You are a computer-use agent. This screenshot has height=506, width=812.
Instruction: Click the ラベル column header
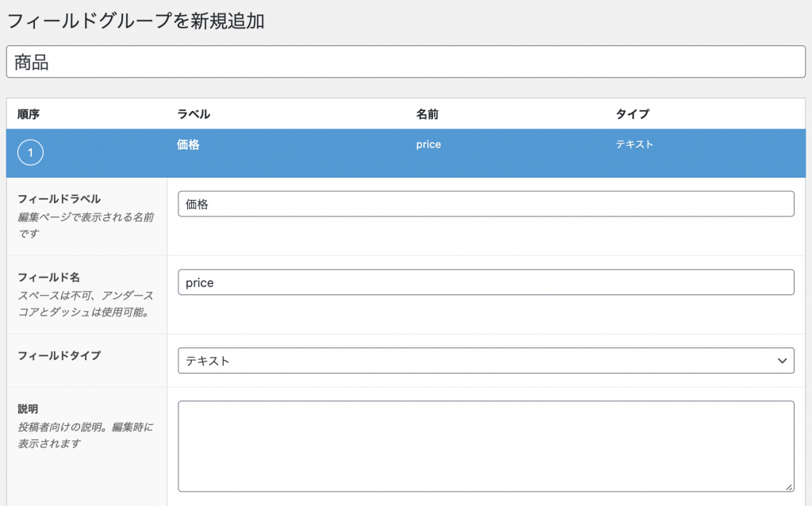193,114
